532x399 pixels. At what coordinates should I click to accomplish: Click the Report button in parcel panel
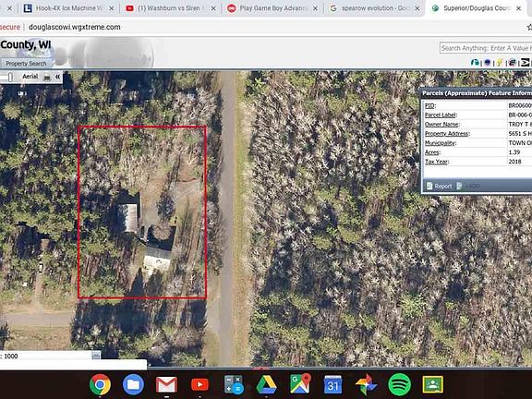coord(440,187)
